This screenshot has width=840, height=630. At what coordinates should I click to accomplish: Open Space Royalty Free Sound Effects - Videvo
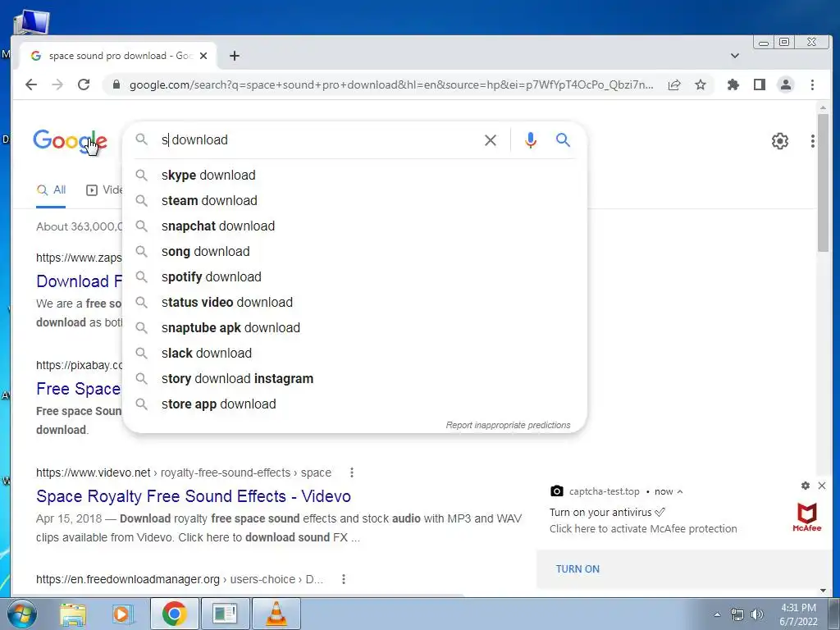tap(194, 496)
